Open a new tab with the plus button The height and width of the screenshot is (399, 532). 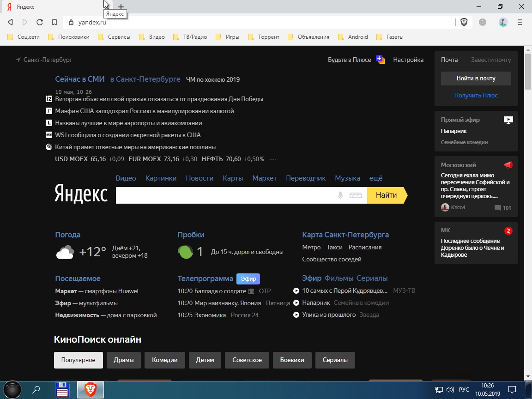point(121,7)
